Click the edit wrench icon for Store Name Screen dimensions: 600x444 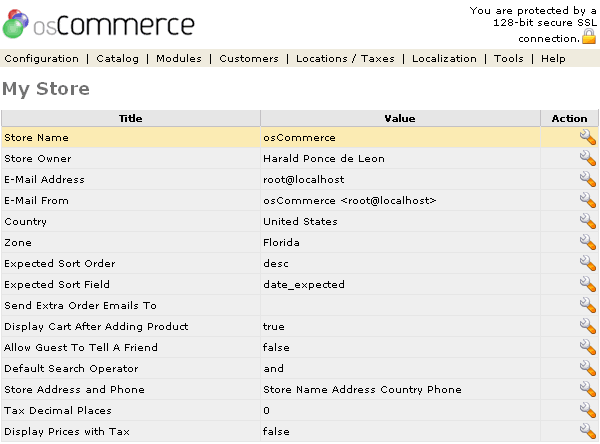[x=588, y=137]
